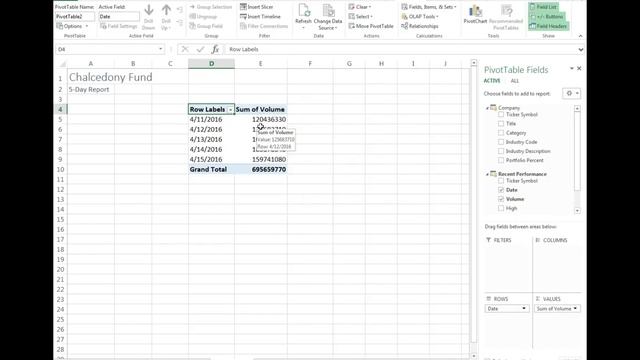
Task: Select the Grand Total cell
Action: pyautogui.click(x=211, y=169)
